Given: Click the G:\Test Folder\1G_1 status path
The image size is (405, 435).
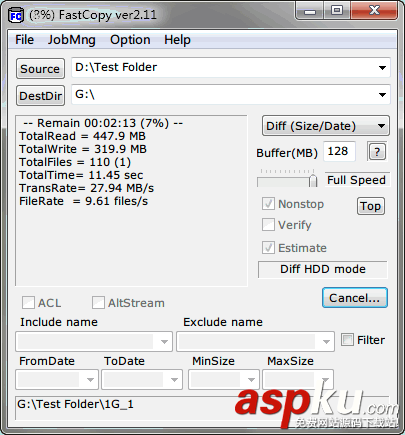Looking at the screenshot, I should click(75, 404).
